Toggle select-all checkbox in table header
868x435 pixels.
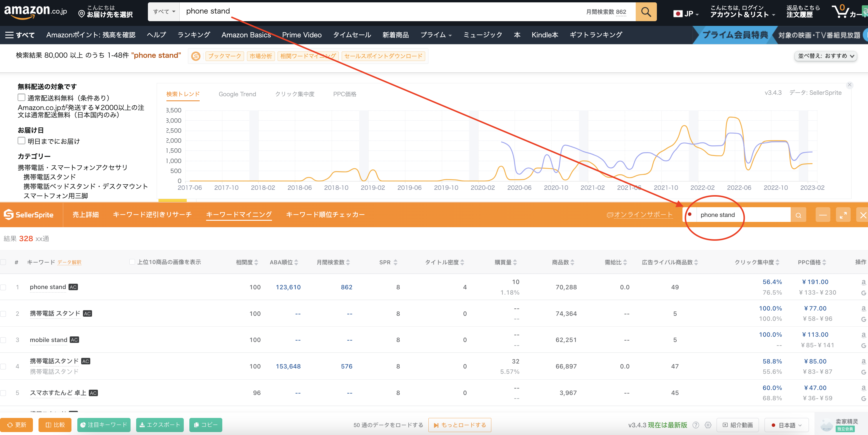pyautogui.click(x=3, y=262)
